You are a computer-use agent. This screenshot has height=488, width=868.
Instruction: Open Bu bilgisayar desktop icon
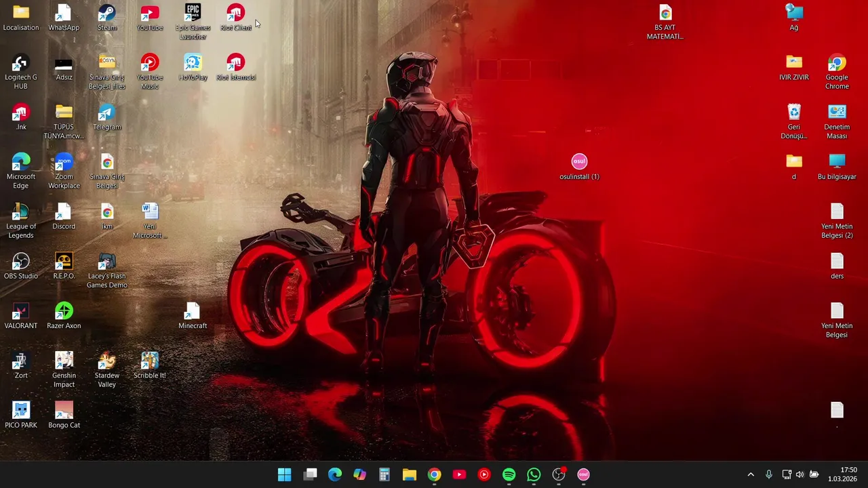click(x=837, y=167)
